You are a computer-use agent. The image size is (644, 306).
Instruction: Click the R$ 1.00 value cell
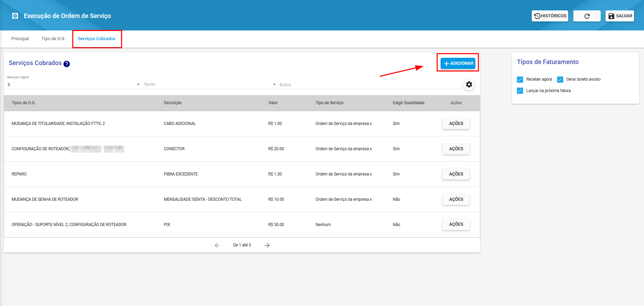[275, 124]
